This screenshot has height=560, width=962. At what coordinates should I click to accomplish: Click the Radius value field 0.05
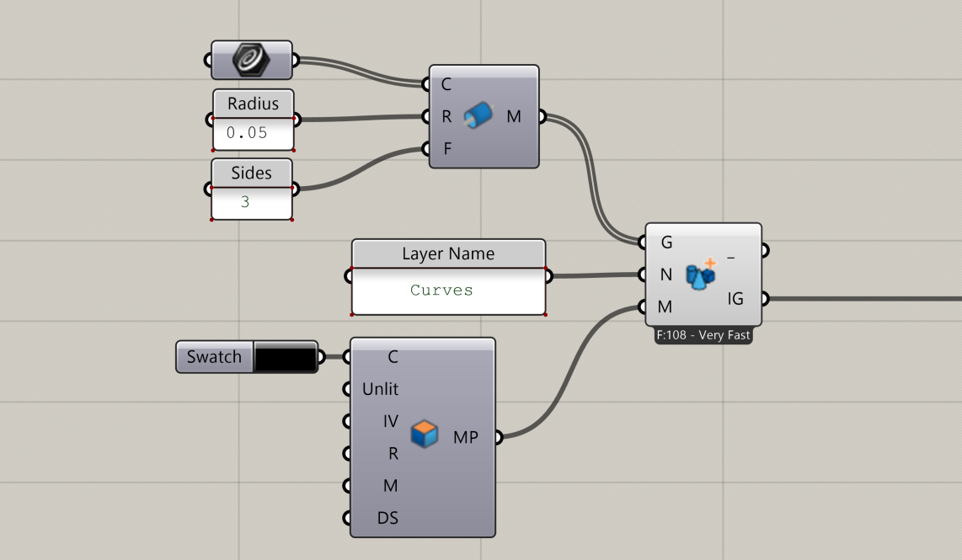(253, 133)
